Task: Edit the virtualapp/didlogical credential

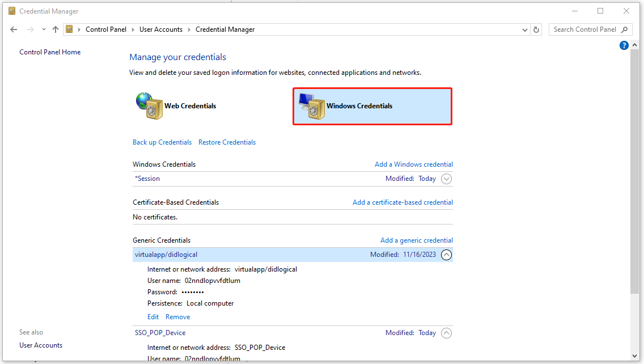Action: 152,316
